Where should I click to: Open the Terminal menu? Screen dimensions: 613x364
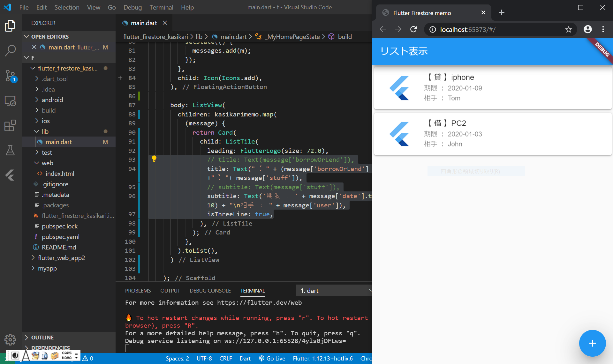coord(161,7)
